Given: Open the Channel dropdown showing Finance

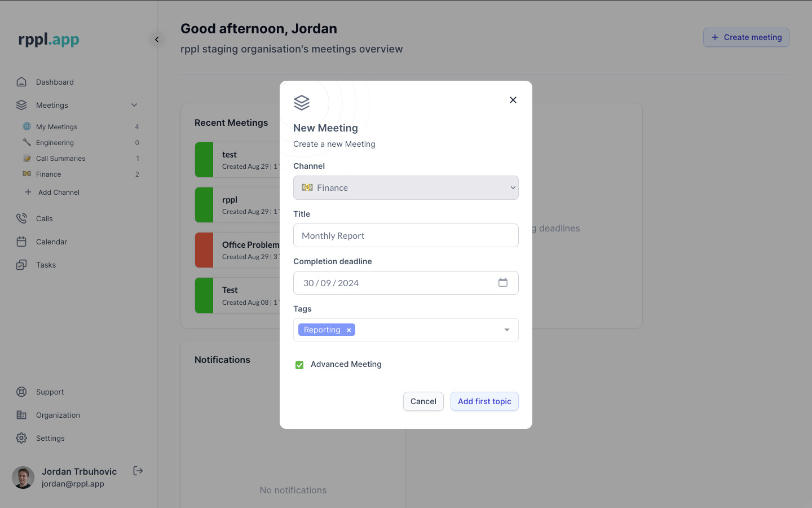Looking at the screenshot, I should pos(405,188).
